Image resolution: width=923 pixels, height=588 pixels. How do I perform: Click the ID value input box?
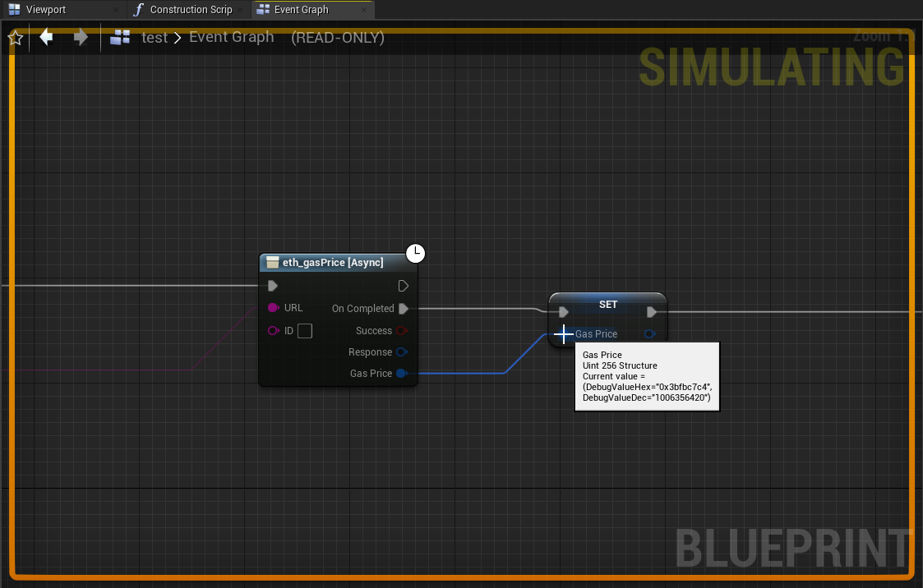[x=305, y=331]
